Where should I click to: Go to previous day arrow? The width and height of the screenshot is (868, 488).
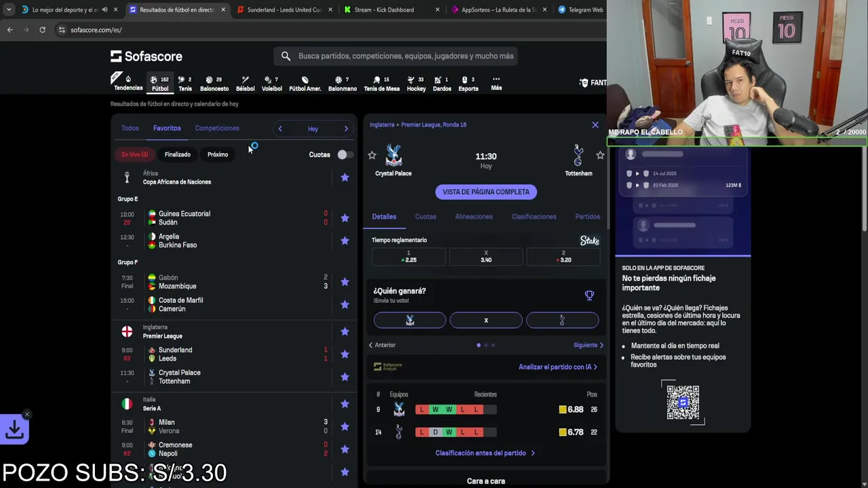point(280,129)
